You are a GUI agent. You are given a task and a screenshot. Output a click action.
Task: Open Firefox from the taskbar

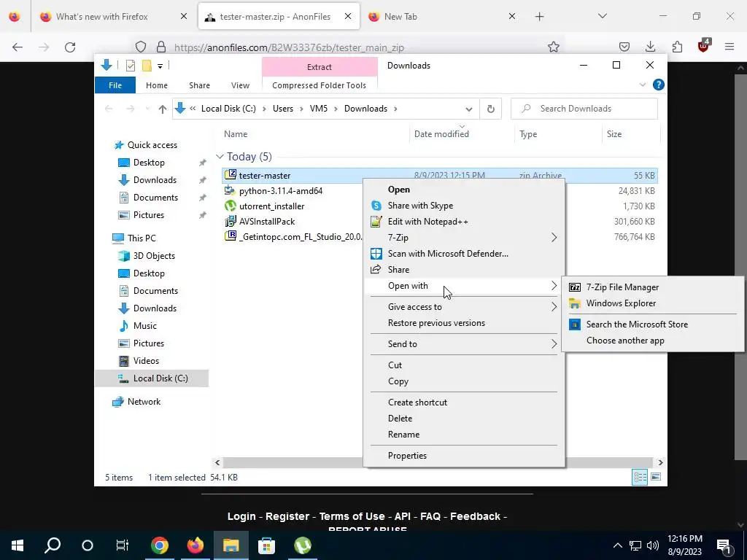(x=195, y=545)
